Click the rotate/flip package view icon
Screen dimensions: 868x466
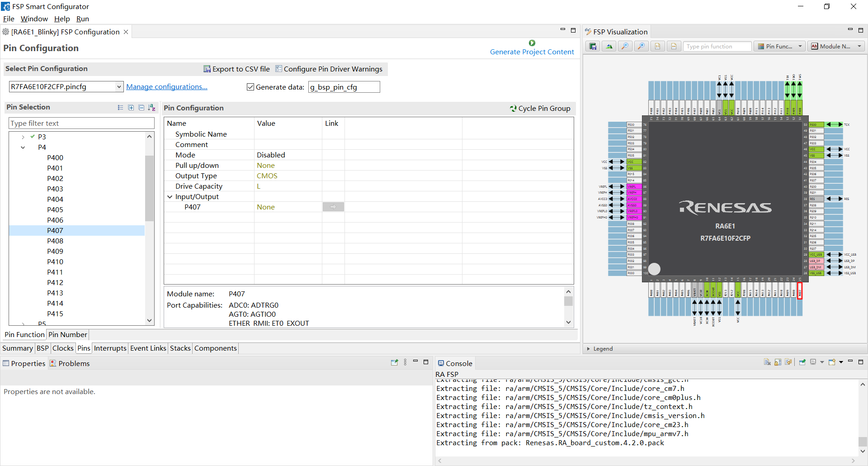609,47
